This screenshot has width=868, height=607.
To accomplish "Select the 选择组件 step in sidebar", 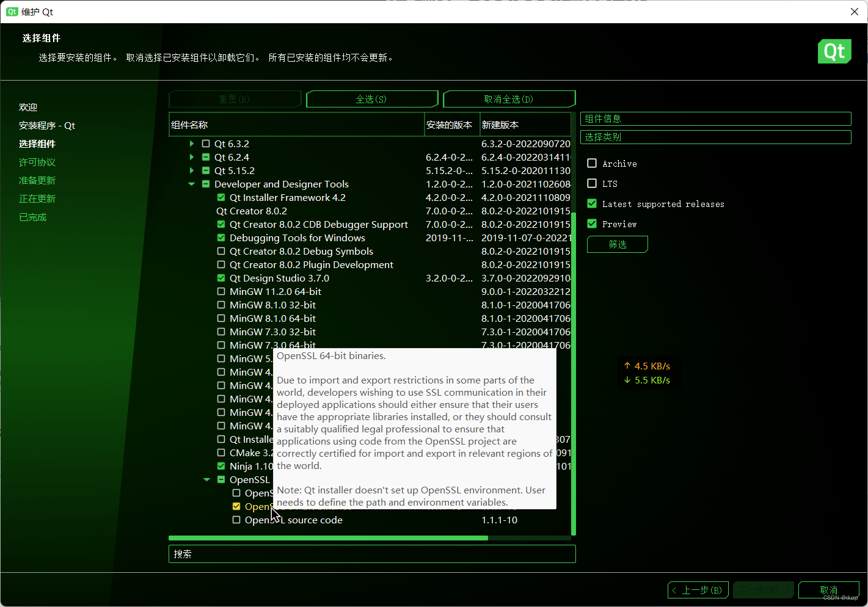I will 37,144.
